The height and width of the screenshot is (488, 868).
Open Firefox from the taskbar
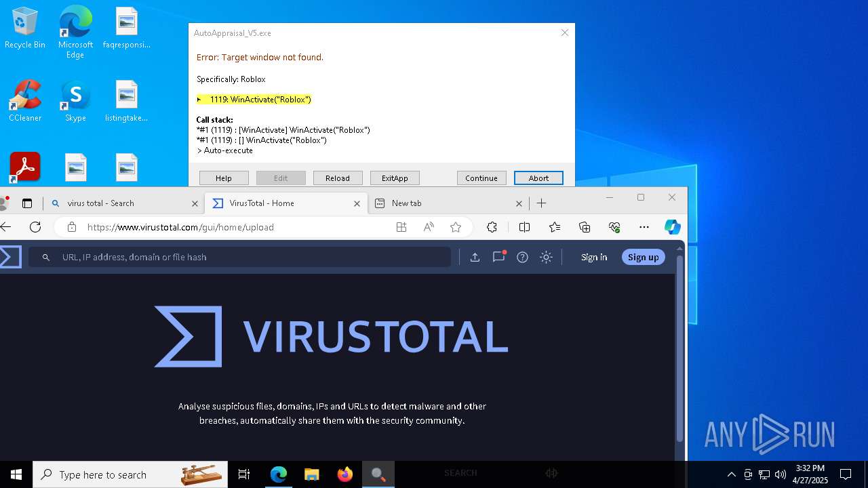pos(345,474)
